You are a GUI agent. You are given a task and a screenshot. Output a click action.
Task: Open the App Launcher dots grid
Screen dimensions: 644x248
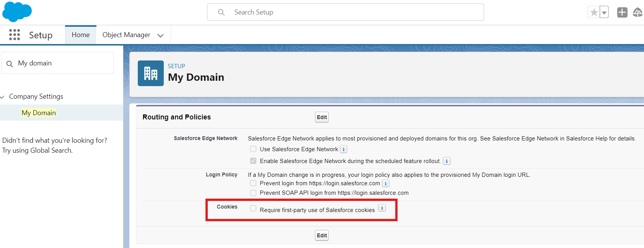[x=15, y=35]
